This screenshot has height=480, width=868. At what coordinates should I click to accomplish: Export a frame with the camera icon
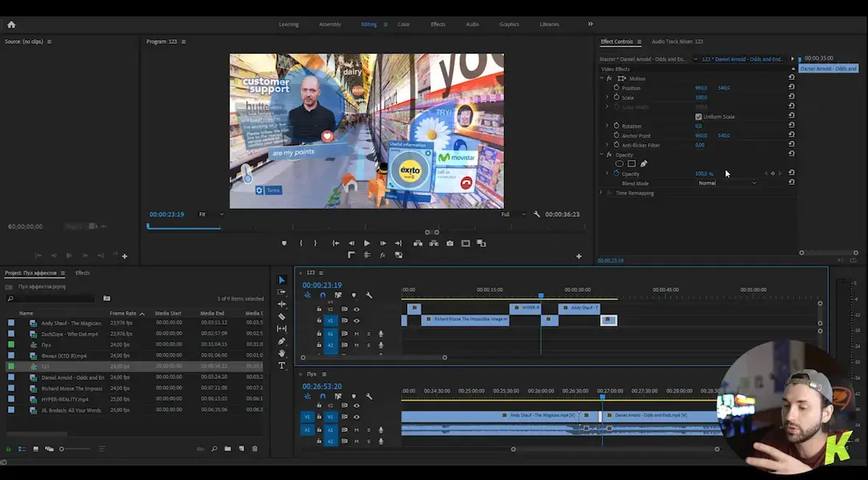click(450, 243)
